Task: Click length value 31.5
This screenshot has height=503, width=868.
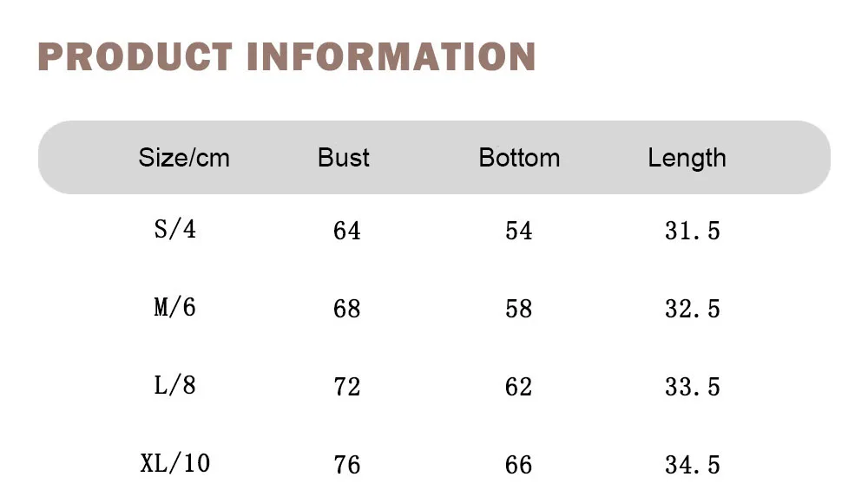Action: pyautogui.click(x=693, y=231)
